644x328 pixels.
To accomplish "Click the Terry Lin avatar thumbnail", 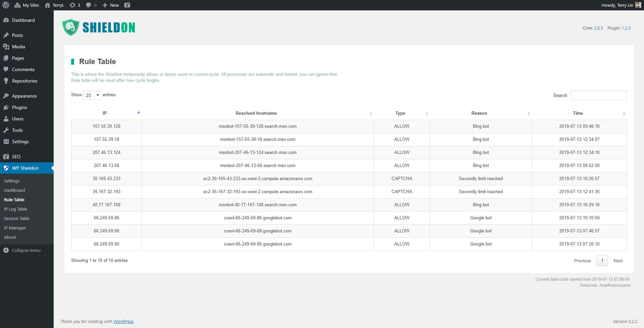I will point(638,5).
